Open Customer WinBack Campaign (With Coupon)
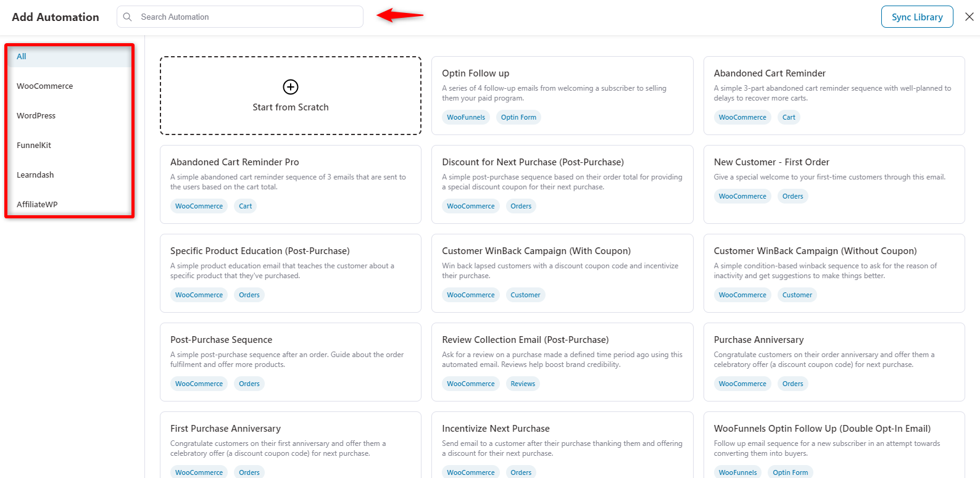This screenshot has height=478, width=980. click(x=562, y=273)
